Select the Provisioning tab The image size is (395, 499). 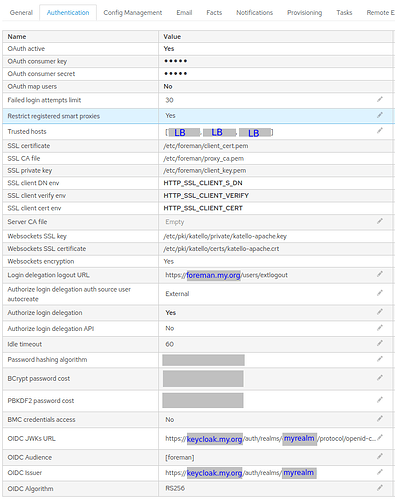(305, 13)
